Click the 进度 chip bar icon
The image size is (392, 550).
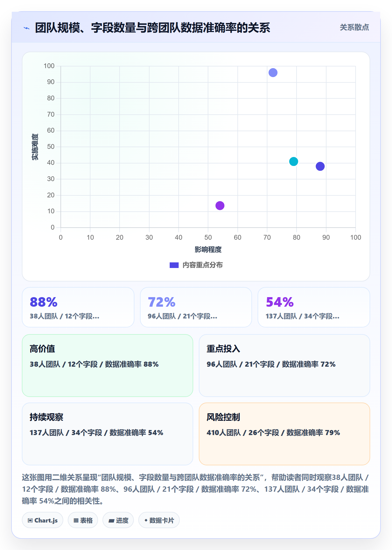click(x=111, y=521)
